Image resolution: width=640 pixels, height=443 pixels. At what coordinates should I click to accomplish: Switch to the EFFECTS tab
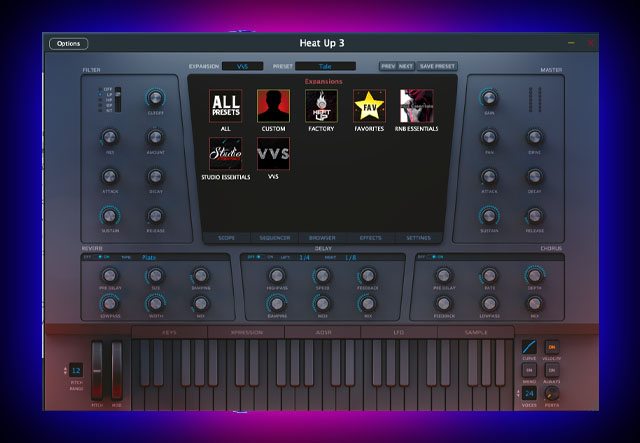click(x=371, y=238)
